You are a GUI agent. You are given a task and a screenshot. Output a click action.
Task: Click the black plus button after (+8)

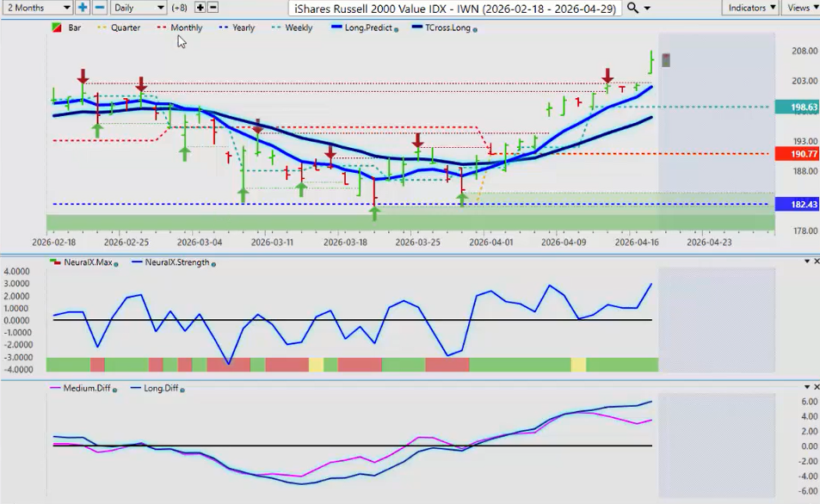click(x=200, y=7)
